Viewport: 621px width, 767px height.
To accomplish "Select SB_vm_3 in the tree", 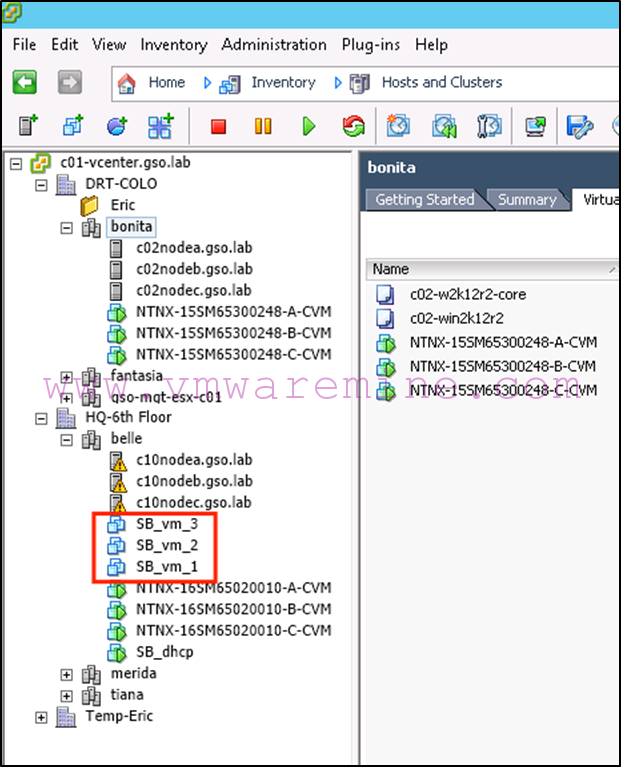I will pyautogui.click(x=167, y=524).
